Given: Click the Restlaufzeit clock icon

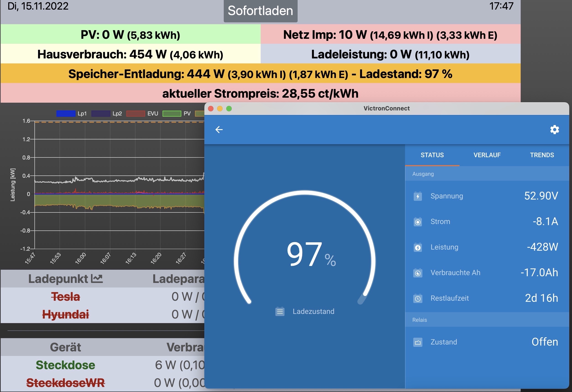Looking at the screenshot, I should (418, 298).
